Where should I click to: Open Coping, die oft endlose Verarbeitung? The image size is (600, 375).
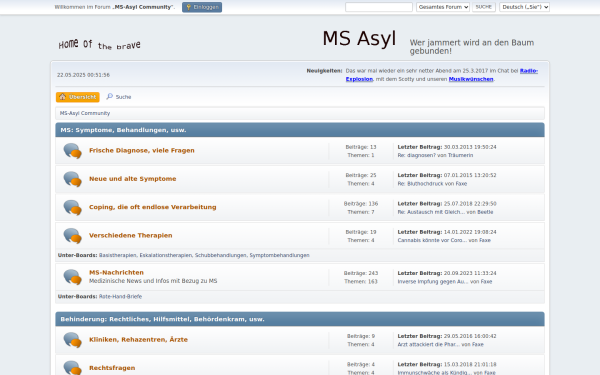click(153, 207)
